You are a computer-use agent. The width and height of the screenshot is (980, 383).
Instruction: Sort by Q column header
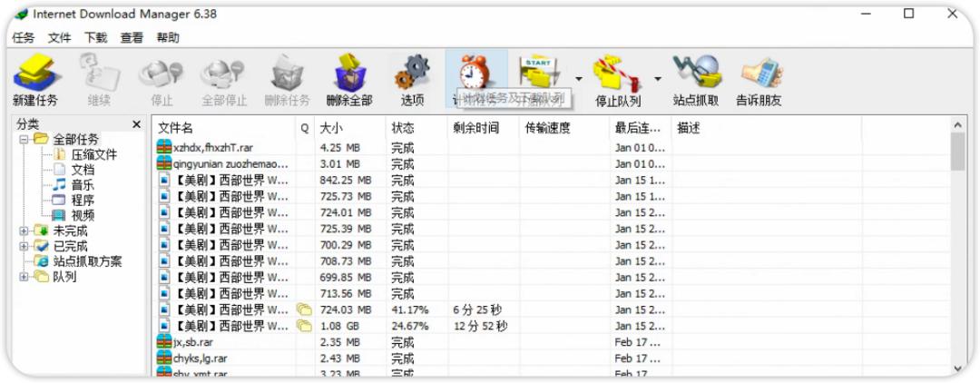point(304,128)
